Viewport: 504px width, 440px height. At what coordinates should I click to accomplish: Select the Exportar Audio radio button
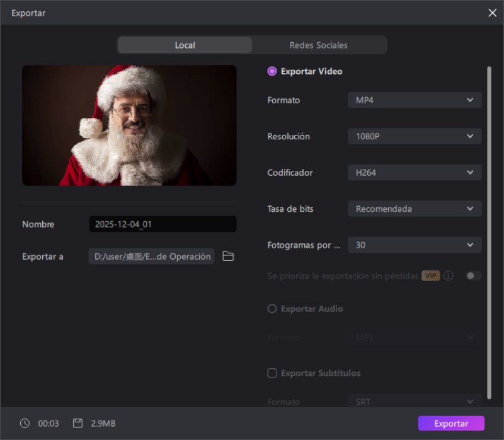tap(272, 309)
